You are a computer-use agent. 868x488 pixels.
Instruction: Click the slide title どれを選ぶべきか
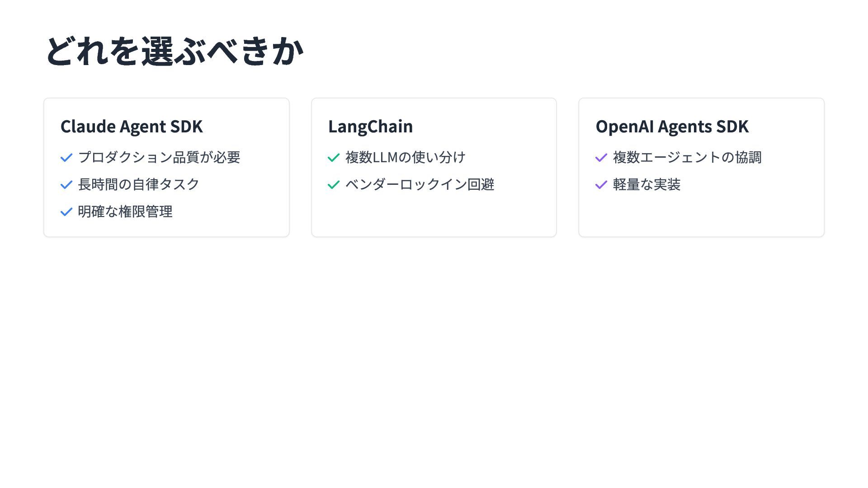pos(175,51)
